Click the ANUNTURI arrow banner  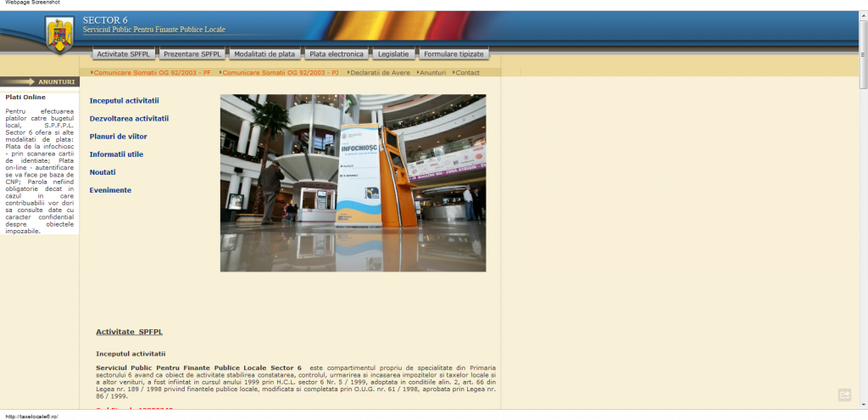[40, 82]
